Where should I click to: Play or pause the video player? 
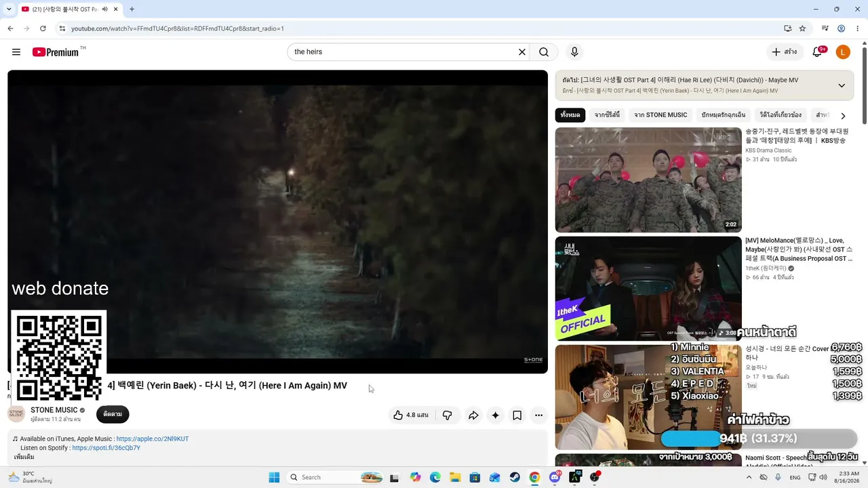point(277,222)
